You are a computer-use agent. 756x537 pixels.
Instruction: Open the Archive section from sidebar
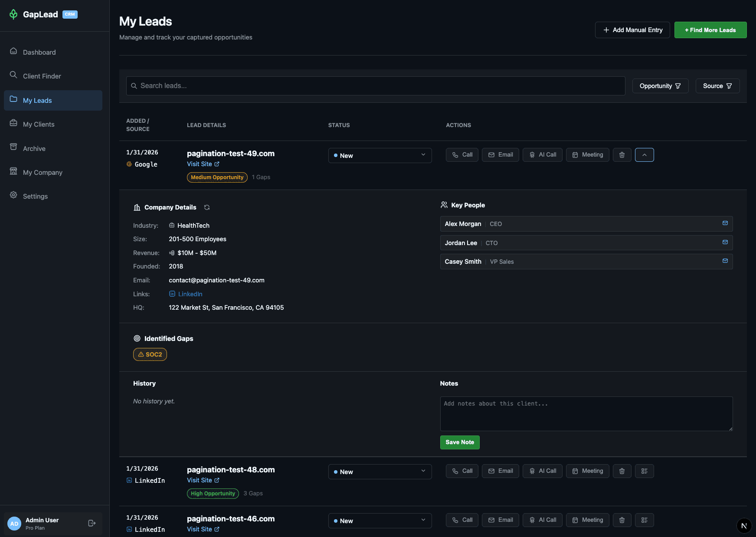coord(34,148)
